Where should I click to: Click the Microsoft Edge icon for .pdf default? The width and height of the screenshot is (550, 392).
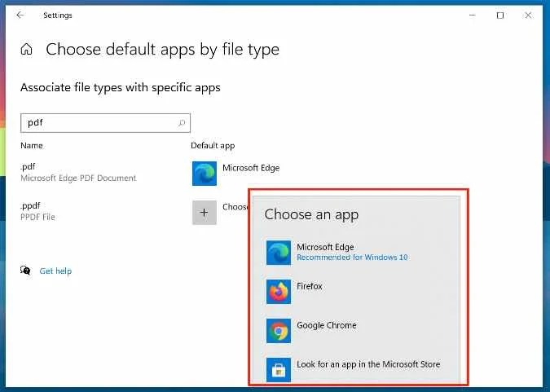[x=205, y=174]
